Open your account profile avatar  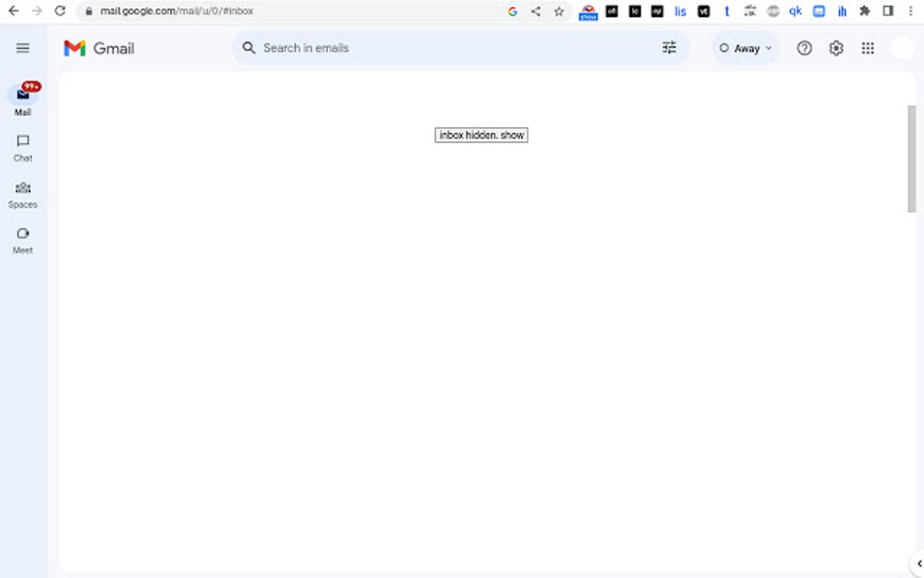tap(902, 47)
